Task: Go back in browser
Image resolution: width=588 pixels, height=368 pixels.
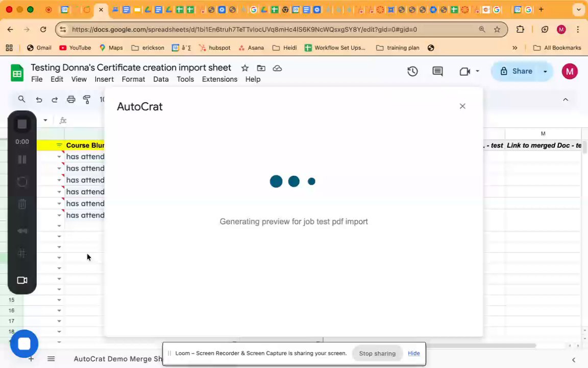Action: pos(10,29)
